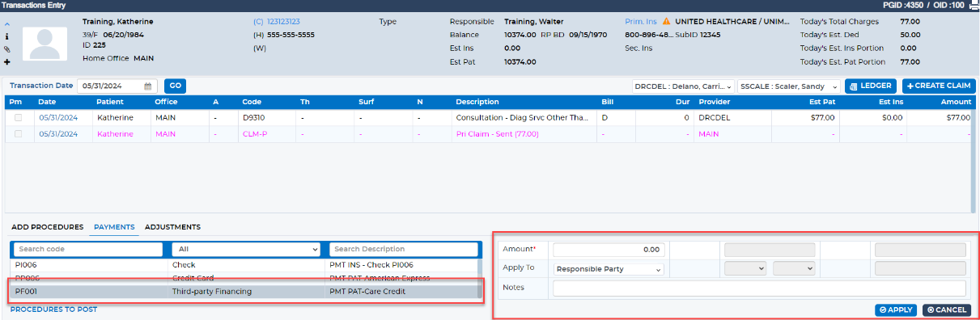Open the paperclip attachments icon
The width and height of the screenshot is (980, 320).
(7, 49)
